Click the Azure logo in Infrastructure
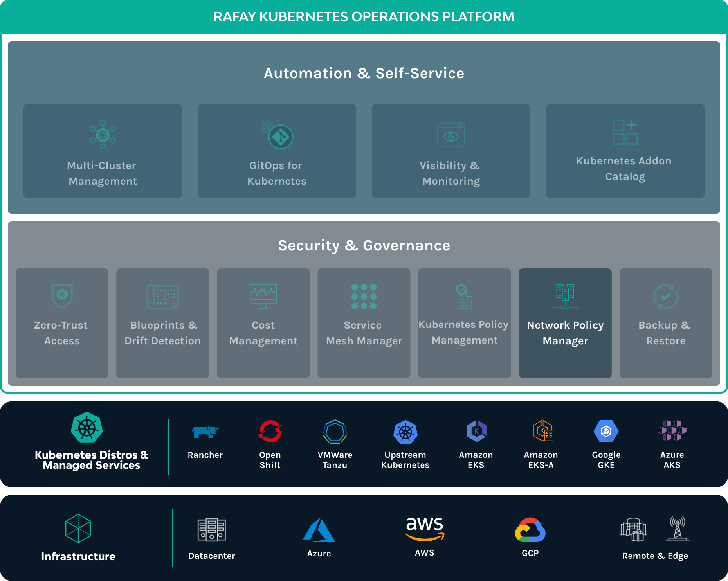 pos(319,530)
